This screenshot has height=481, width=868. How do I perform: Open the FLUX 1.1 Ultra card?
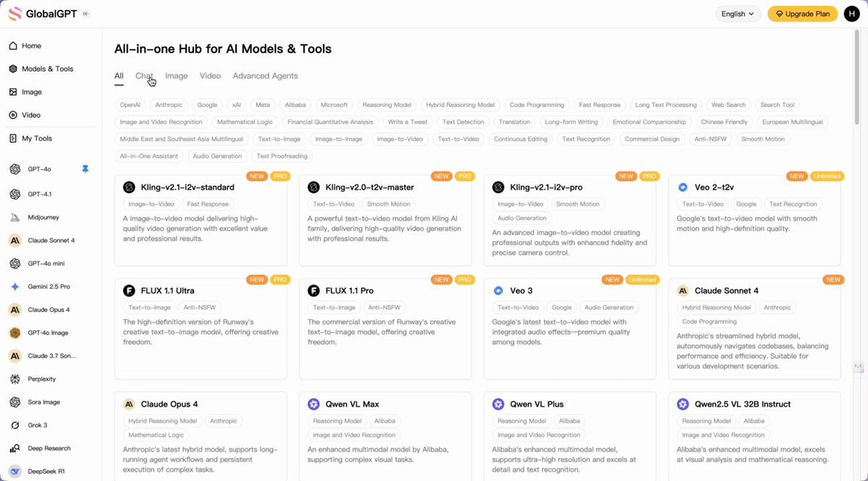(x=201, y=329)
